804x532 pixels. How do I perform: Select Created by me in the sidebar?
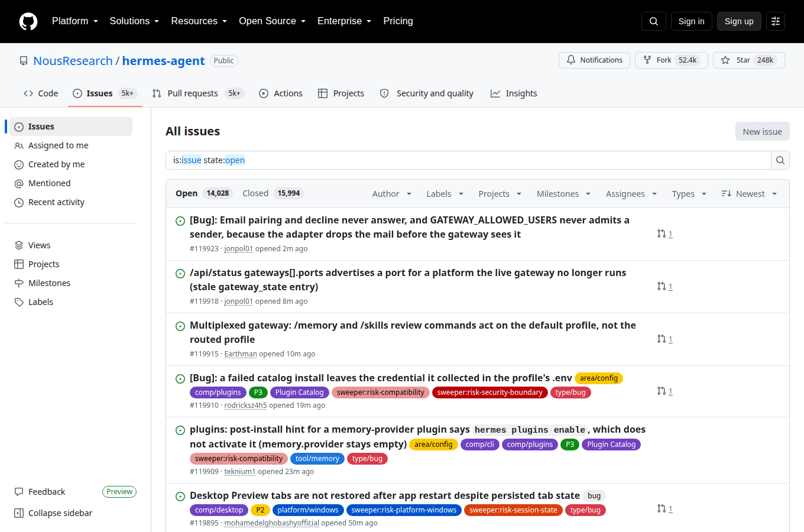click(x=71, y=164)
